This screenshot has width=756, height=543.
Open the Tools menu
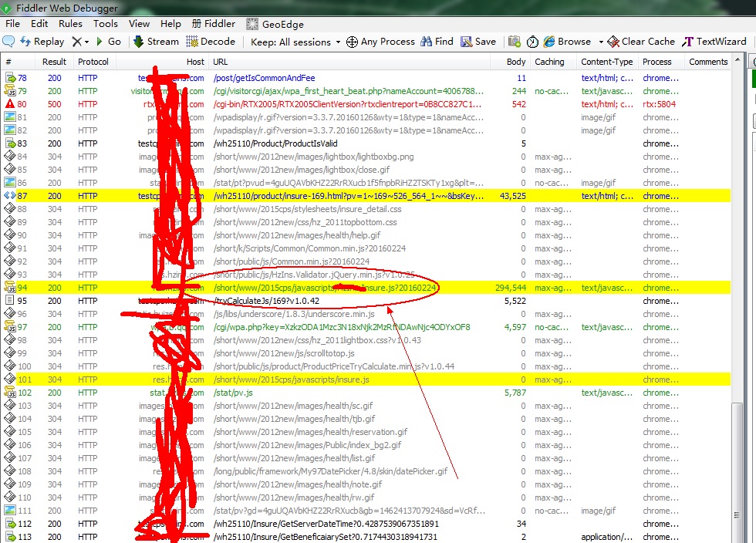tap(106, 24)
